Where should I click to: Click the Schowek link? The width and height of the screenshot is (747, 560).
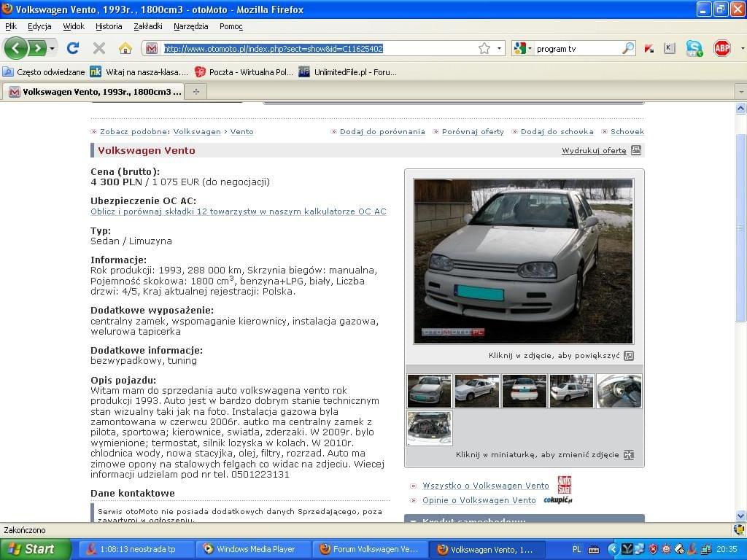click(627, 132)
